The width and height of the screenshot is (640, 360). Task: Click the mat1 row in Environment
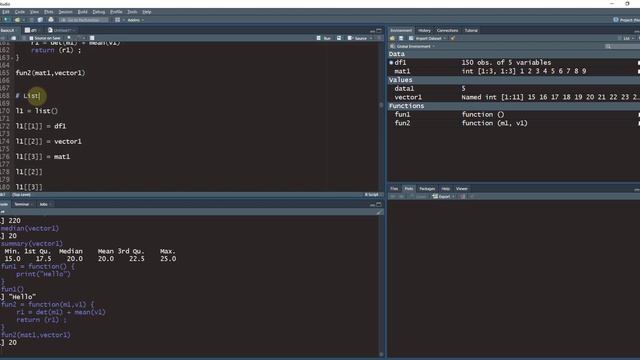pyautogui.click(x=514, y=71)
